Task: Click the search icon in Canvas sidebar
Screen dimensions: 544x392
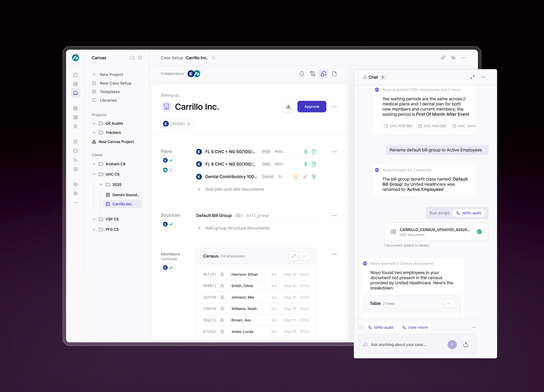Action: tap(140, 58)
